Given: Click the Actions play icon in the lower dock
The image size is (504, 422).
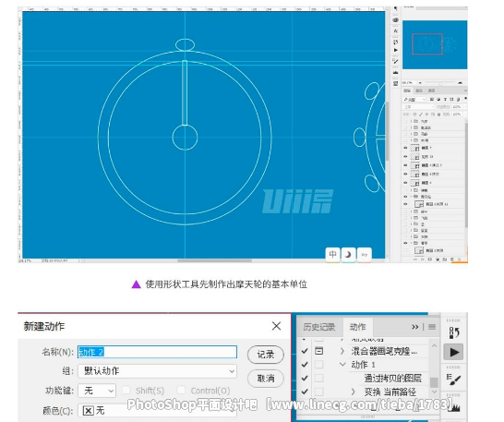Looking at the screenshot, I should 453,352.
